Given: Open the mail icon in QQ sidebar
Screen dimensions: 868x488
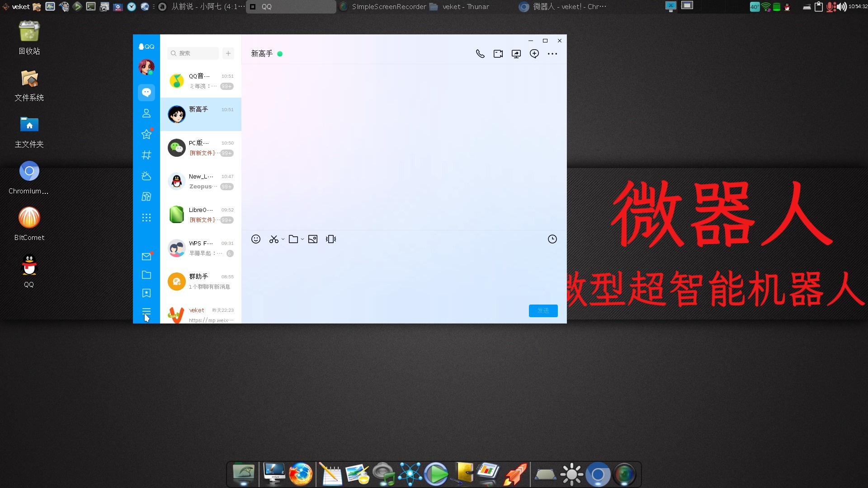Looking at the screenshot, I should [146, 257].
